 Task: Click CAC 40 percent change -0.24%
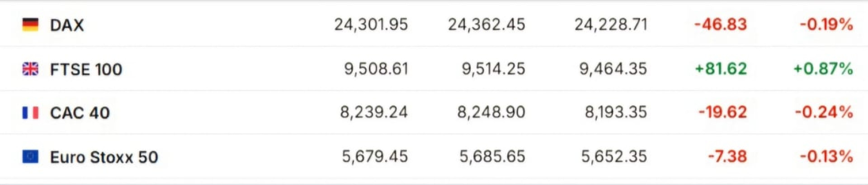click(x=824, y=112)
